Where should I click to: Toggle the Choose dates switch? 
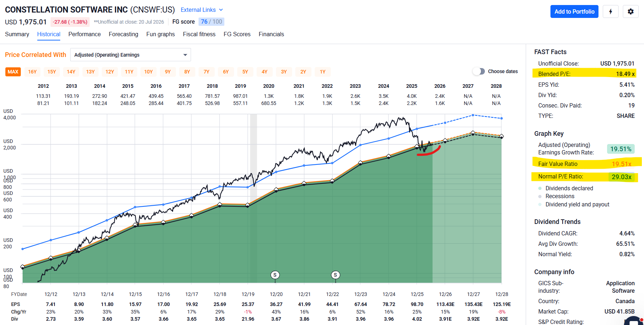pyautogui.click(x=478, y=71)
